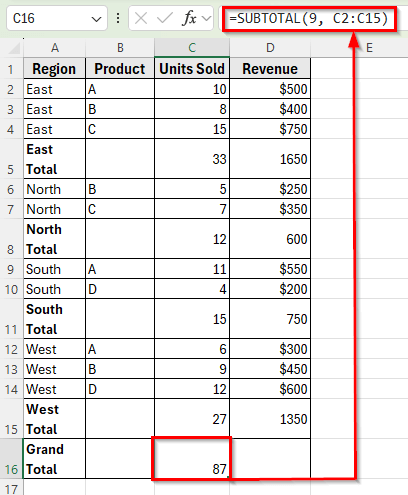Click product C in row 4
Viewport: 408px width, 495px height.
click(x=120, y=129)
